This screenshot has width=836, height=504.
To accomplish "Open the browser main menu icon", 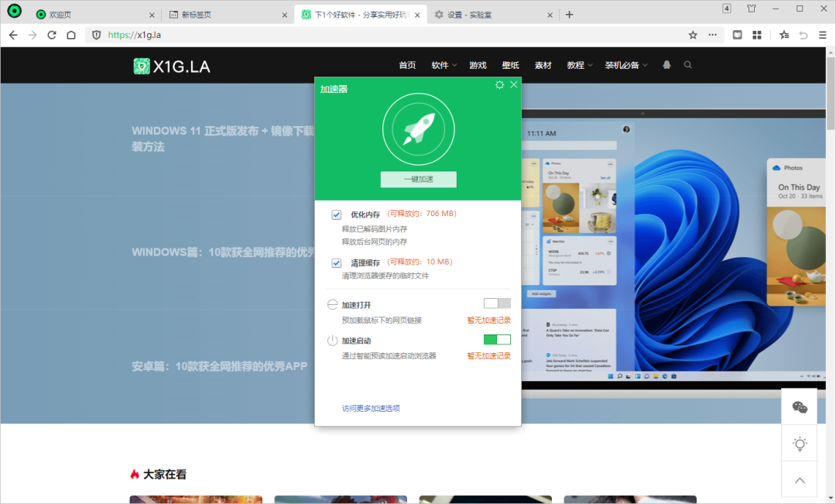I will 823,35.
